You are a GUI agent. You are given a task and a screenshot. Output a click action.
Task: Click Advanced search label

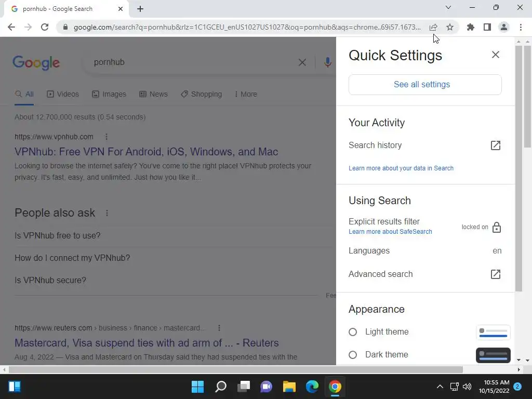[x=380, y=274]
